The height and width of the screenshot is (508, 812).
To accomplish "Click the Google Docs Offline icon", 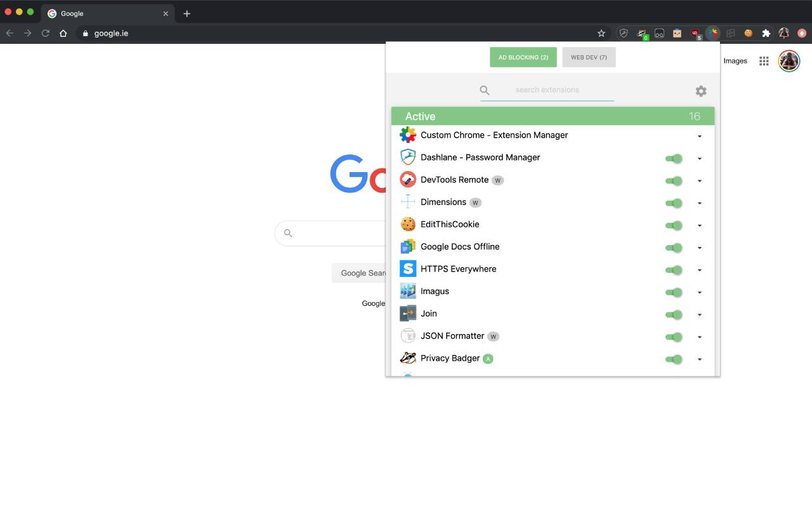I will pos(408,246).
